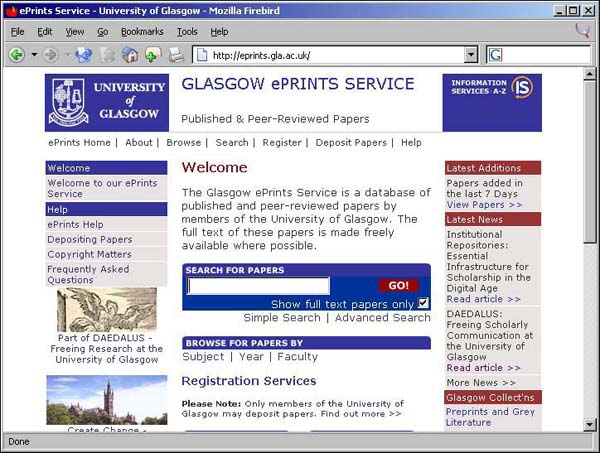Click the University of Glasgow logo
Viewport: 600px width, 453px height.
(107, 103)
